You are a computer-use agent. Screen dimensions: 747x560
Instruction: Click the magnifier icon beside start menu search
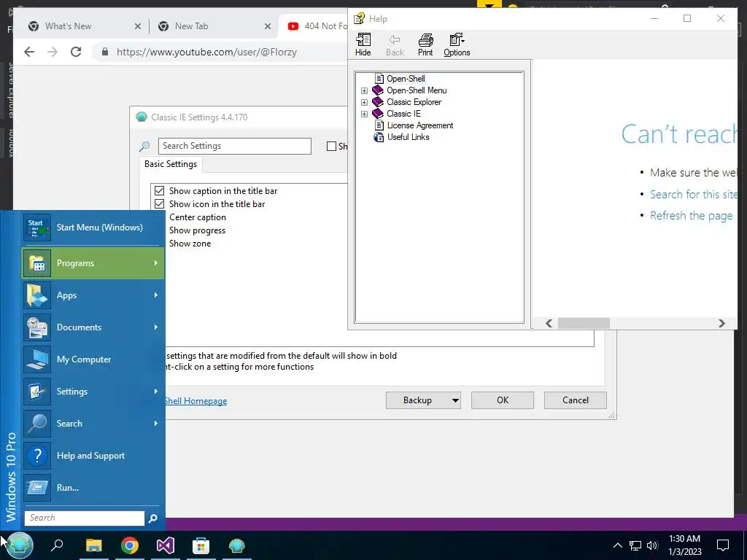[153, 518]
